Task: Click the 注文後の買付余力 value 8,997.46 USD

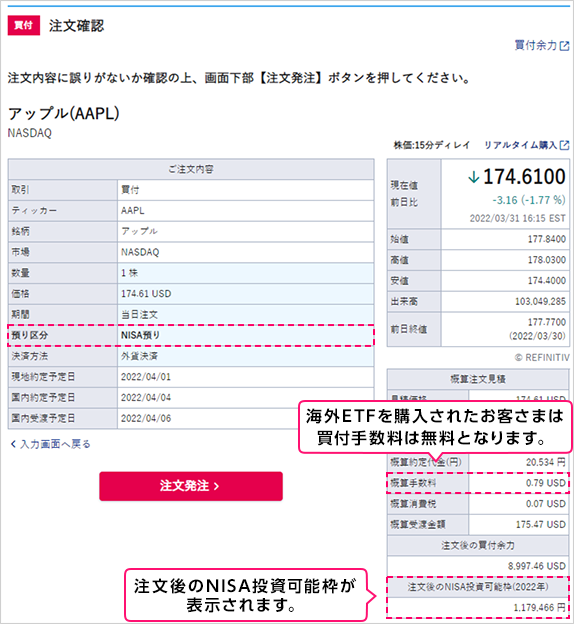Action: 537,566
